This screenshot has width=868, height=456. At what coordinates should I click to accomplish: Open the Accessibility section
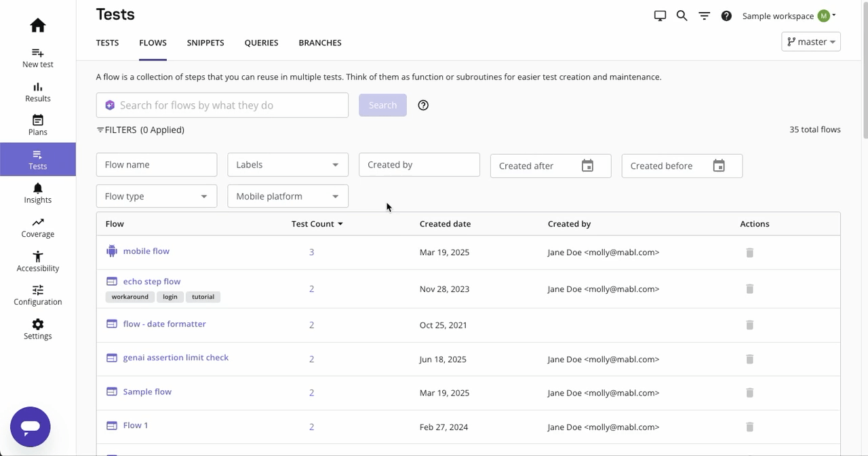(x=38, y=261)
